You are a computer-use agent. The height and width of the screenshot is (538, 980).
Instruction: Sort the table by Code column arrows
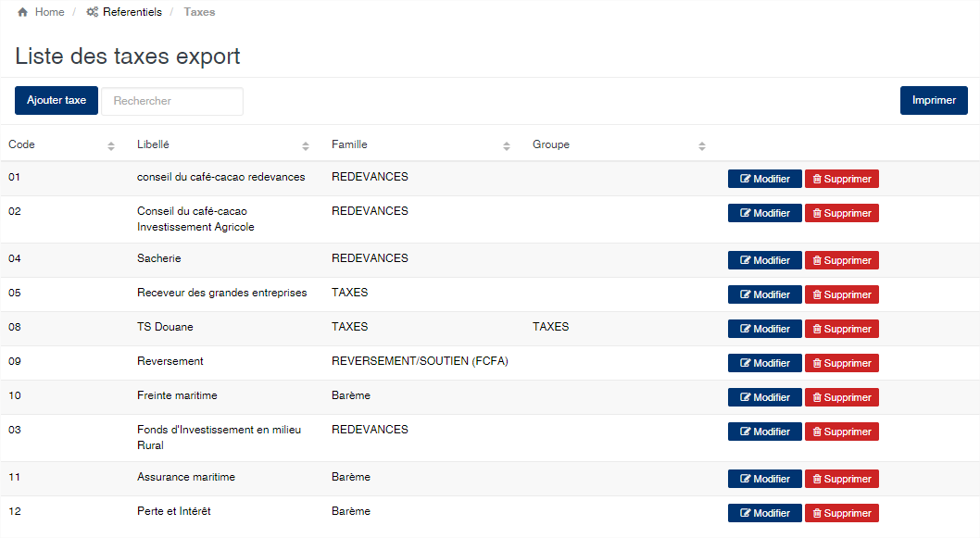point(110,145)
